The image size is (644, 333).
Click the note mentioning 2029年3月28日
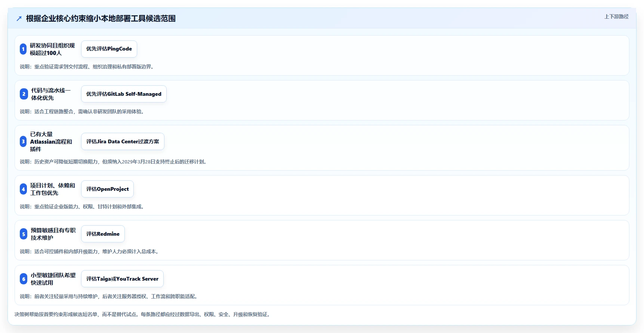pyautogui.click(x=114, y=162)
